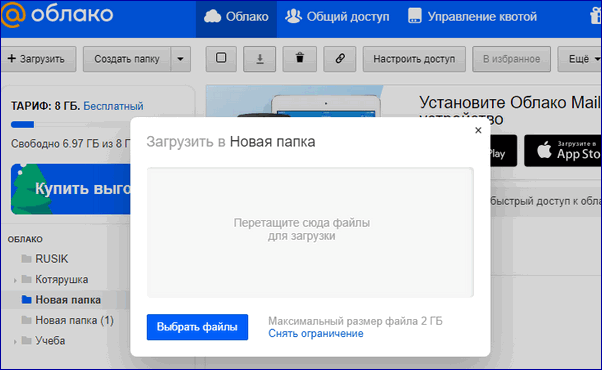602x370 pixels.
Task: Click the trash delete icon
Action: (300, 59)
